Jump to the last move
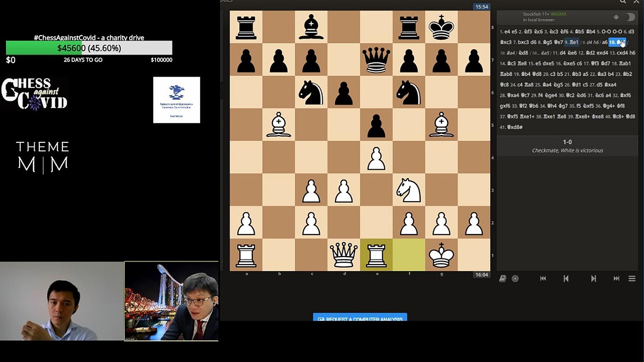The height and width of the screenshot is (362, 644). click(x=616, y=279)
